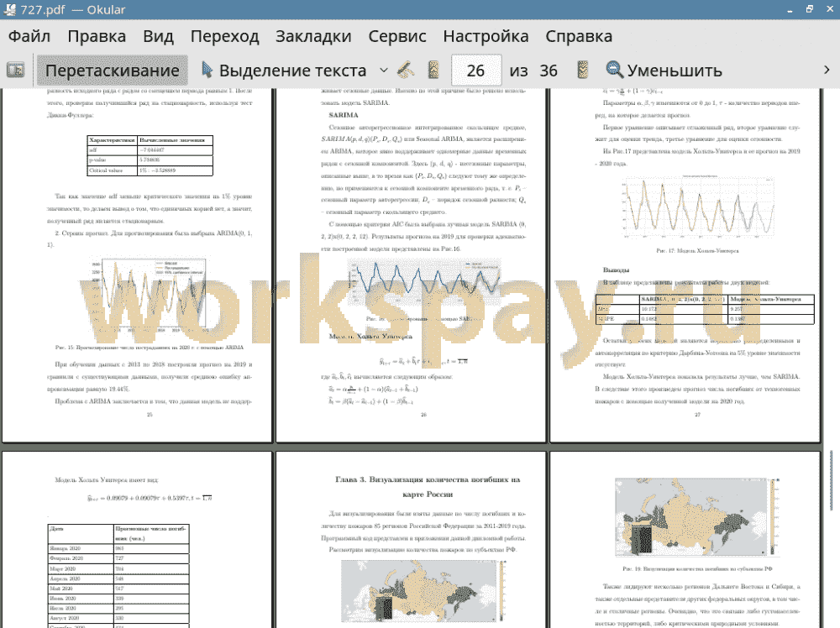Click the Holt-Winters chart on page 27
This screenshot has width=840, height=628.
pyautogui.click(x=697, y=207)
